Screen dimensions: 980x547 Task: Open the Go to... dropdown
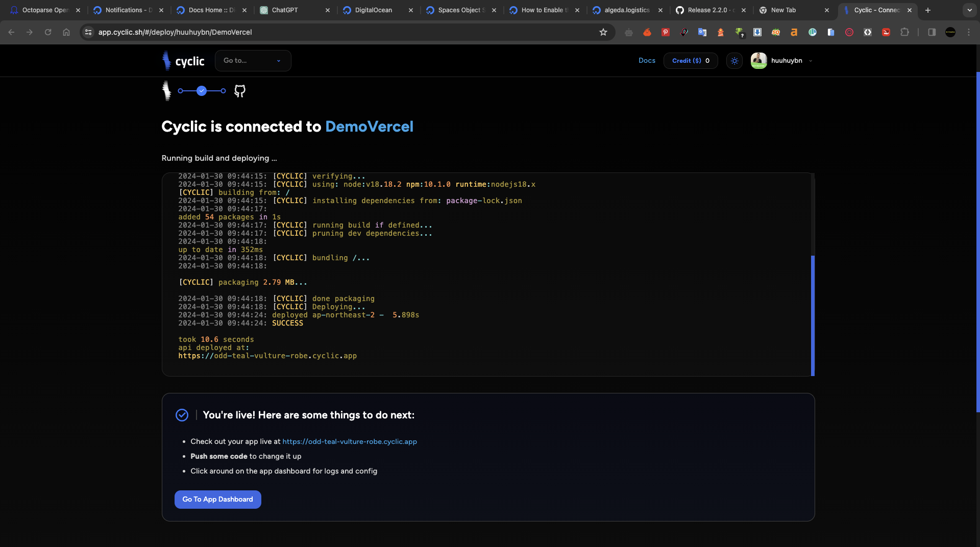253,61
